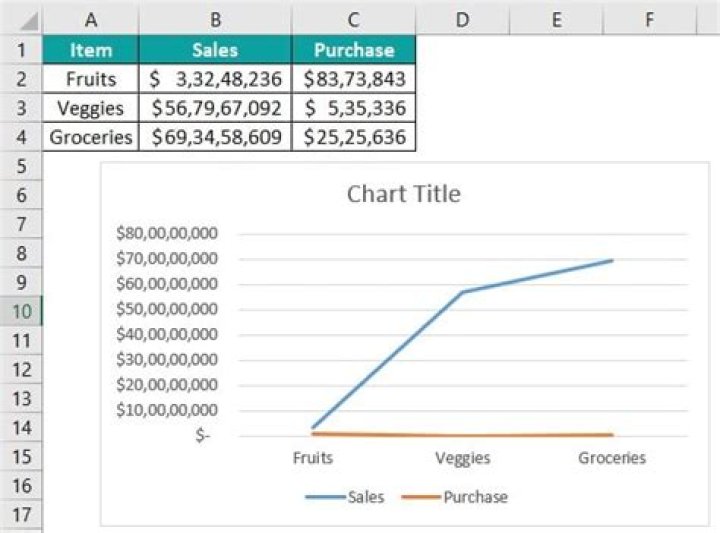The image size is (720, 533).
Task: Select column F header
Action: 649,20
